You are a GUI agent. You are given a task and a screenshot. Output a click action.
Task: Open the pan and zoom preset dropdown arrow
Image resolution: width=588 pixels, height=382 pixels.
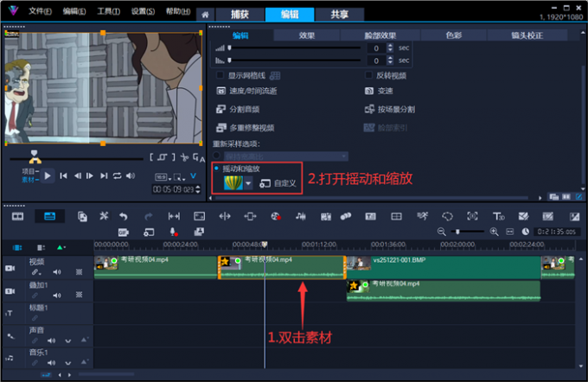click(248, 183)
